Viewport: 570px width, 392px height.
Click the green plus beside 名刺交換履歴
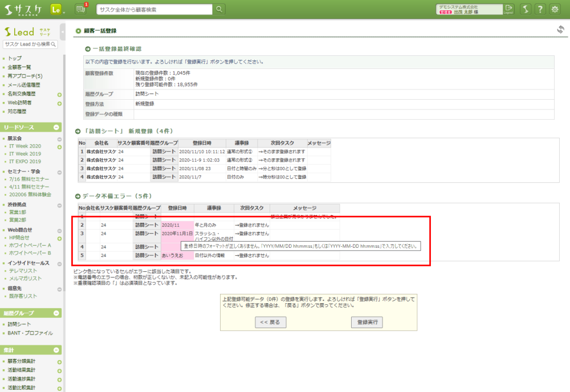(x=59, y=94)
